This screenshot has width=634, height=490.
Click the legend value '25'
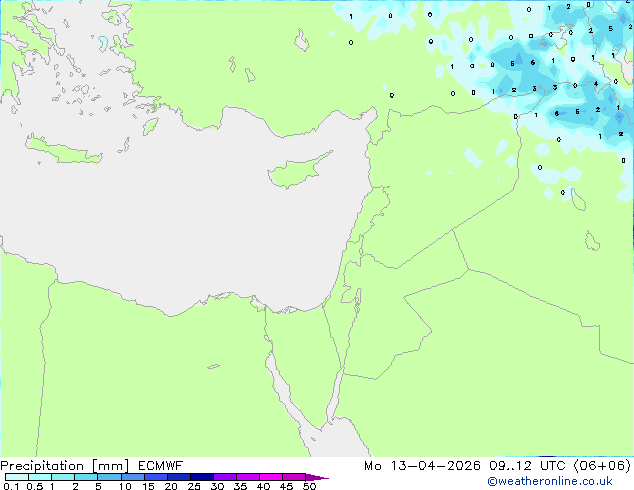(194, 486)
